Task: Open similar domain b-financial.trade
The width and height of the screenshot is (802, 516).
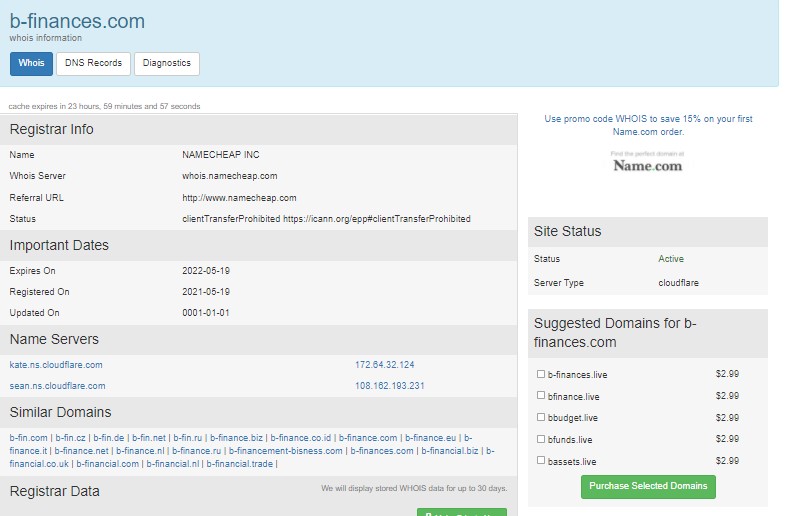Action: [x=239, y=464]
